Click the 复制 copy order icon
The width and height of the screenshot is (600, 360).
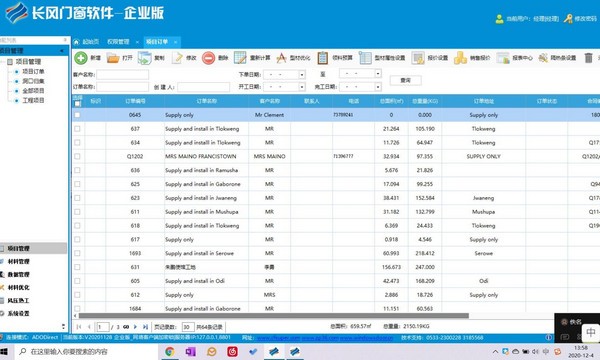tap(145, 58)
